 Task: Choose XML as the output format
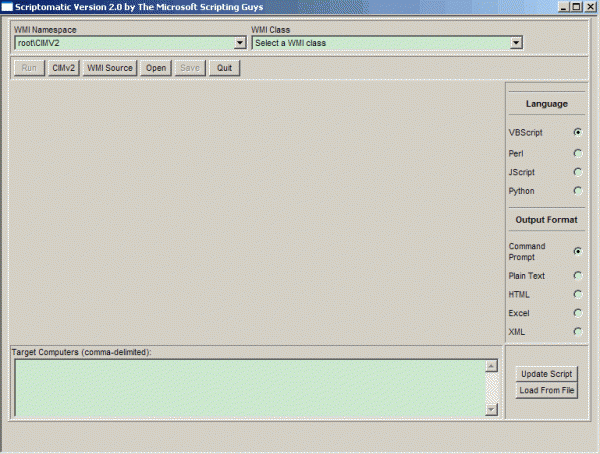pos(577,332)
